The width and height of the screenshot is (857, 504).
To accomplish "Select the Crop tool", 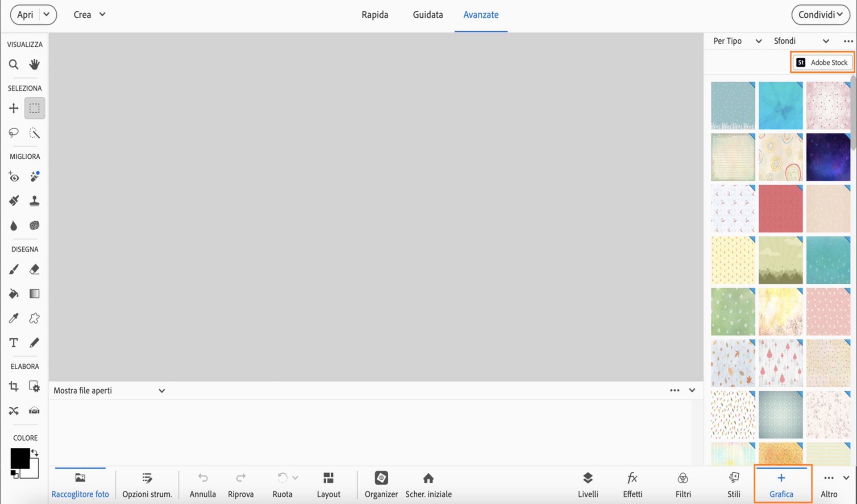I will (13, 386).
